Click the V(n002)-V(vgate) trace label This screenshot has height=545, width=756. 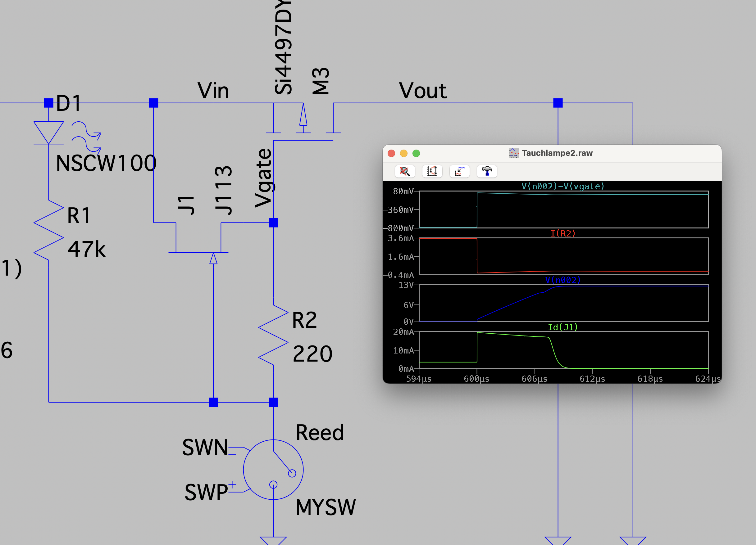click(x=563, y=186)
